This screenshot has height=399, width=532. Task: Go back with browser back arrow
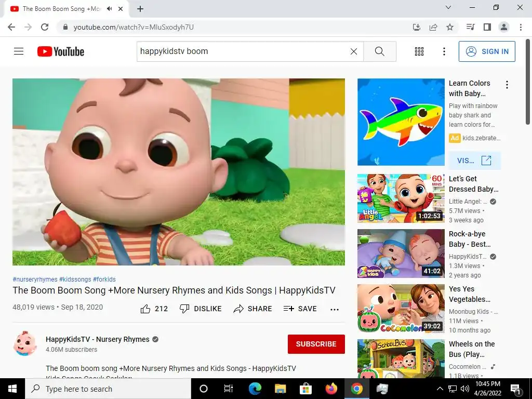11,27
